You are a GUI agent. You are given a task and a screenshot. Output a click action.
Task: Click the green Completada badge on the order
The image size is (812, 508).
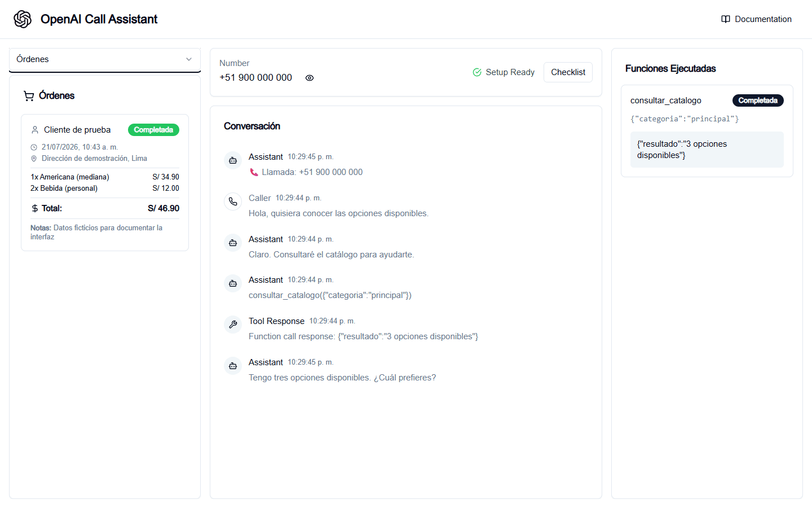pyautogui.click(x=153, y=130)
